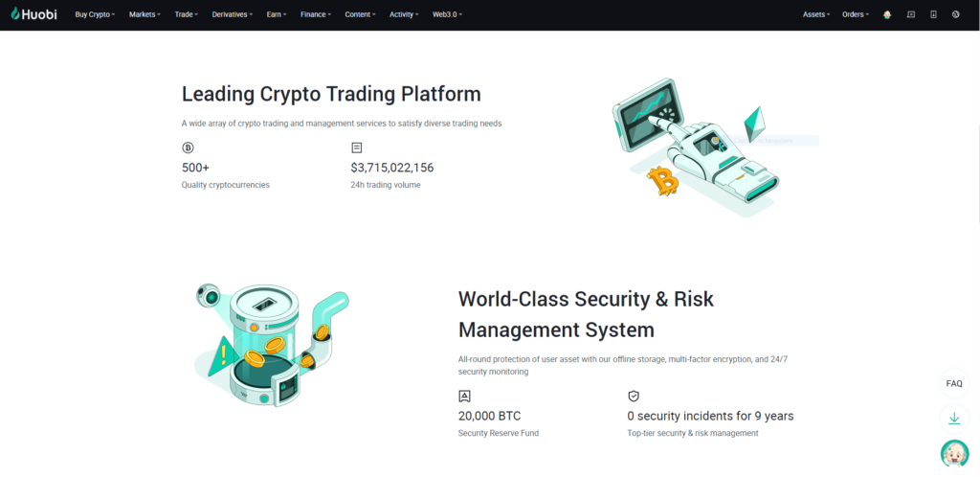Screen dimensions: 980x477
Task: Expand the Derivatives dropdown
Action: point(233,14)
